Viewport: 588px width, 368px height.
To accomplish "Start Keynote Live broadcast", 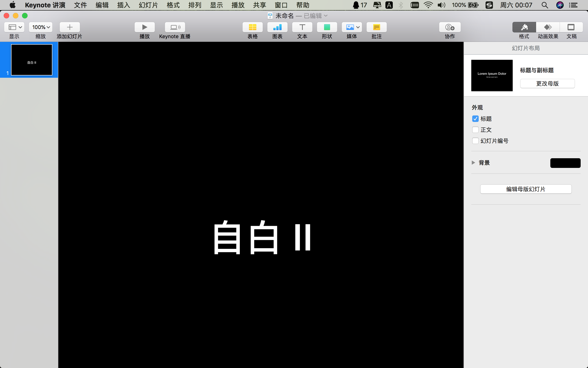I will (175, 27).
